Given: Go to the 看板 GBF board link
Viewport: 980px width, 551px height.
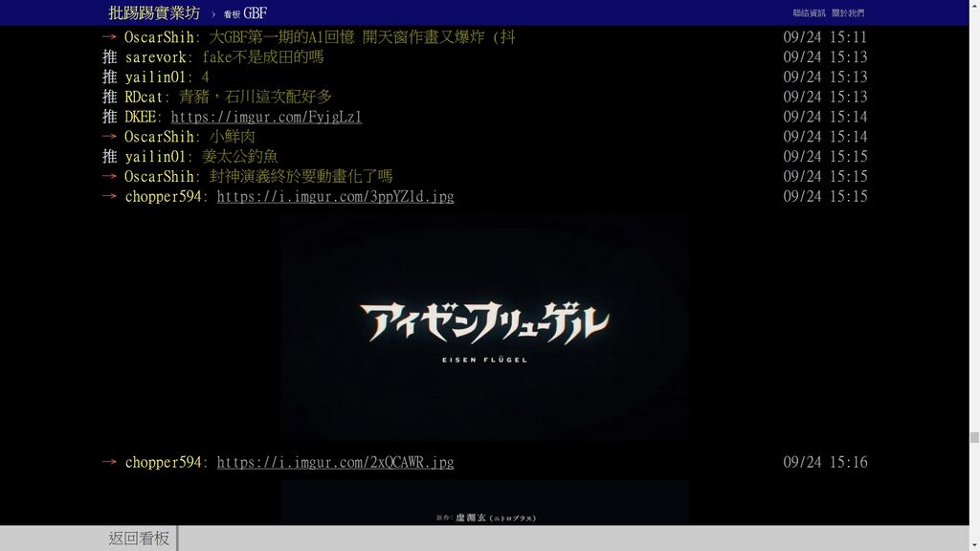Looking at the screenshot, I should coord(246,13).
